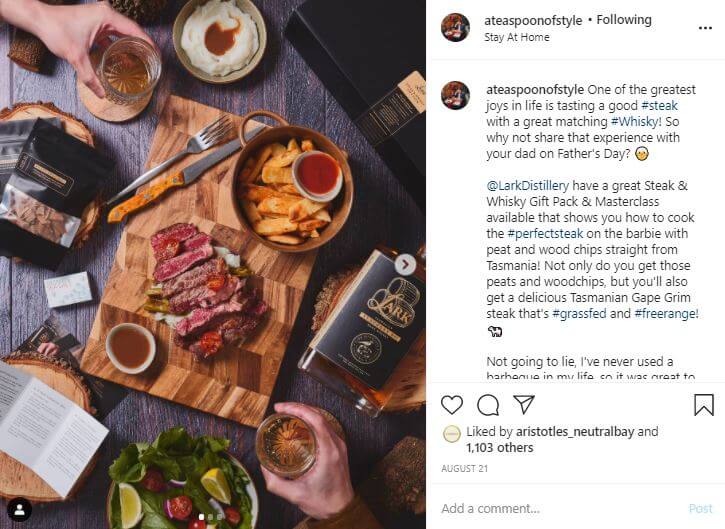Share the post with the paper plane icon
The image size is (725, 529).
coord(524,405)
